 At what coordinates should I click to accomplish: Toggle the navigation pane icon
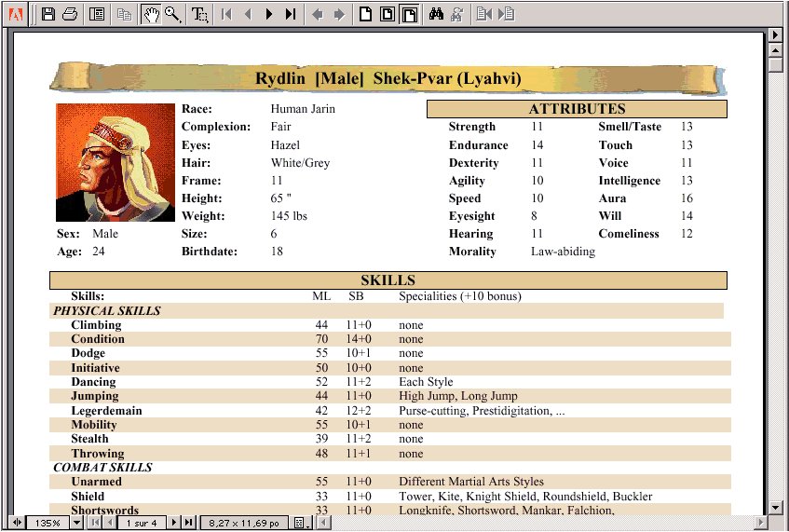[97, 14]
